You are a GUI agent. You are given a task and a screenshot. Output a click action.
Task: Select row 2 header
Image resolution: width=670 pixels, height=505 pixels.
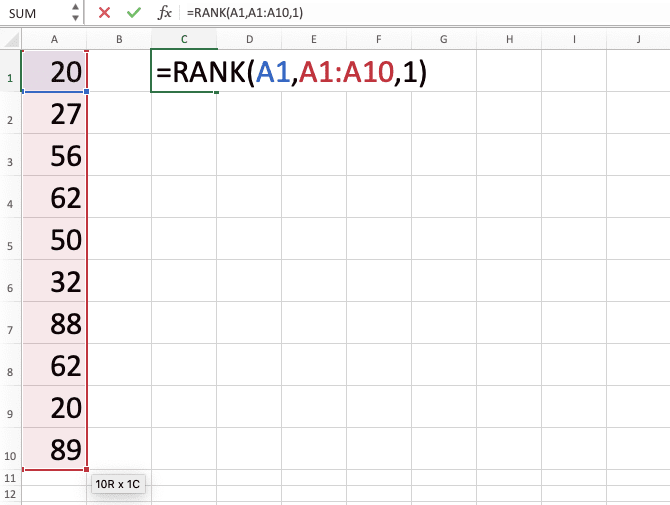point(10,113)
